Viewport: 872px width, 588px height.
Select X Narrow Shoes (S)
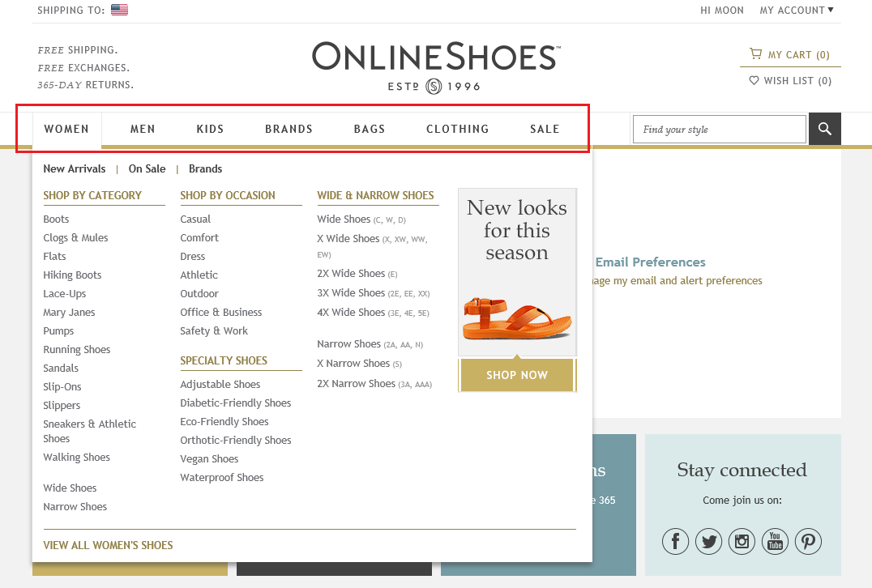(x=359, y=364)
